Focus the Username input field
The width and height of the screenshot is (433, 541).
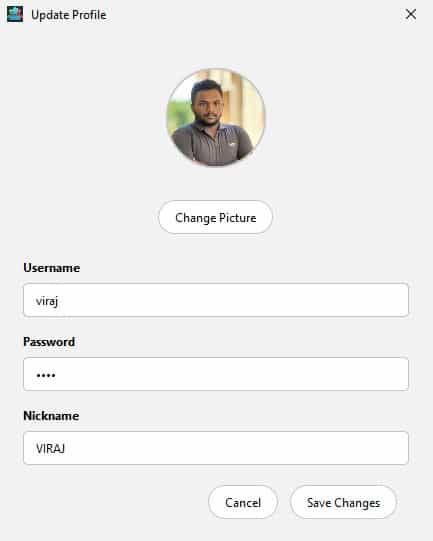click(x=216, y=300)
